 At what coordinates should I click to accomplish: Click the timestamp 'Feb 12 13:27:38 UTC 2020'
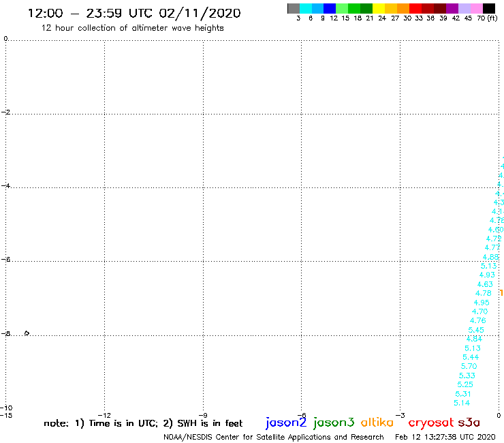click(x=445, y=438)
